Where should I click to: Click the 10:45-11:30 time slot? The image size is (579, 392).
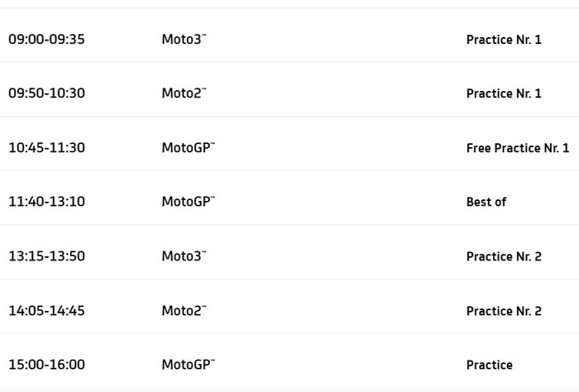click(46, 148)
